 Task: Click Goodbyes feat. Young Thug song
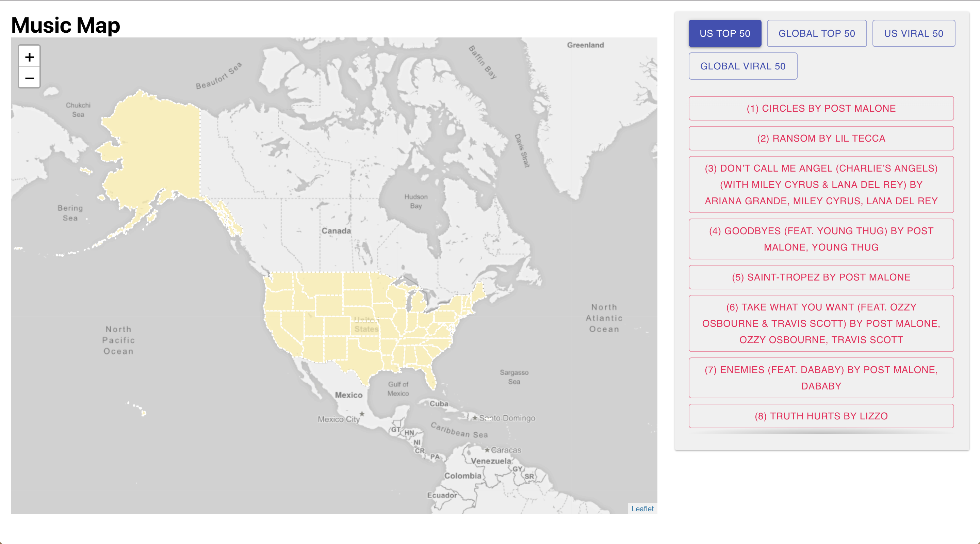(x=821, y=239)
